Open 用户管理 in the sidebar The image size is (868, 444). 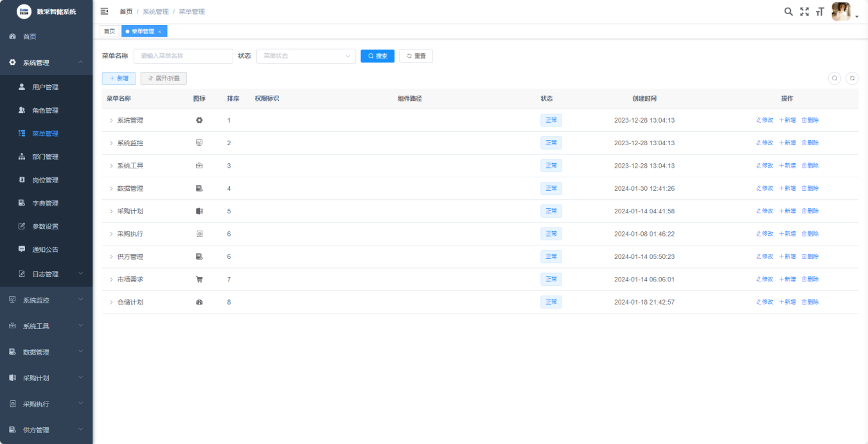(46, 87)
